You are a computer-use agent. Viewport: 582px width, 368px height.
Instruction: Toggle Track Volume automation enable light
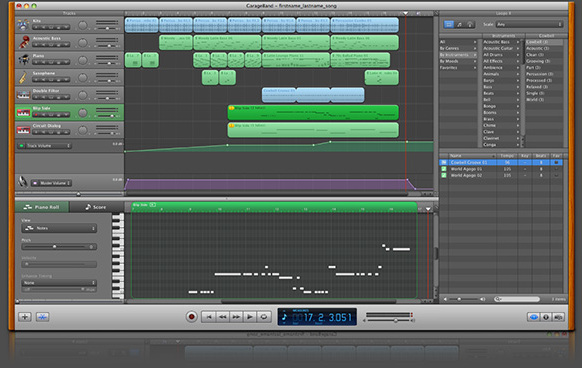point(22,146)
